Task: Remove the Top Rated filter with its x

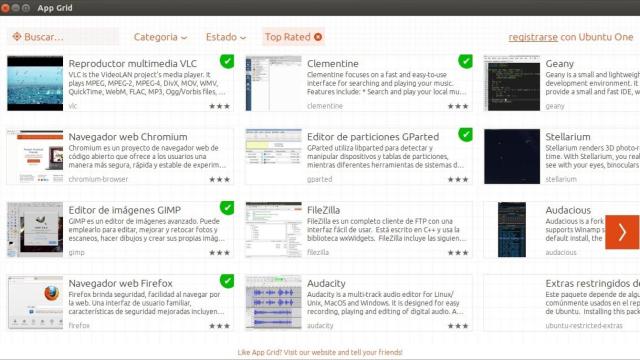Action: pos(318,37)
